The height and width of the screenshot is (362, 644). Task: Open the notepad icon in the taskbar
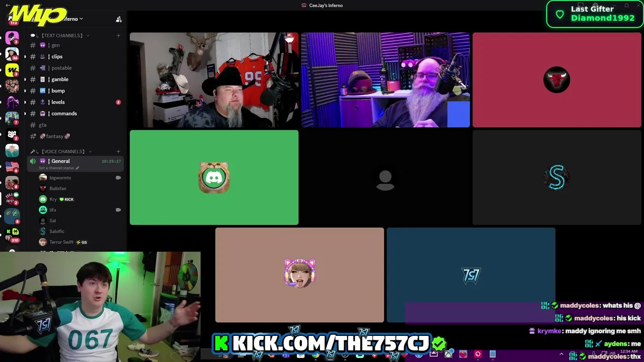coord(493,354)
